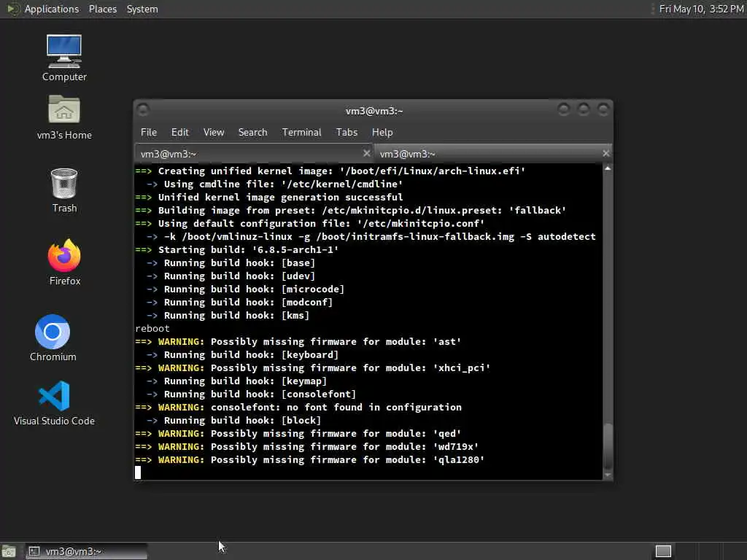Click the 'Running build hook: [base]' line
This screenshot has width=747, height=560.
(231, 262)
